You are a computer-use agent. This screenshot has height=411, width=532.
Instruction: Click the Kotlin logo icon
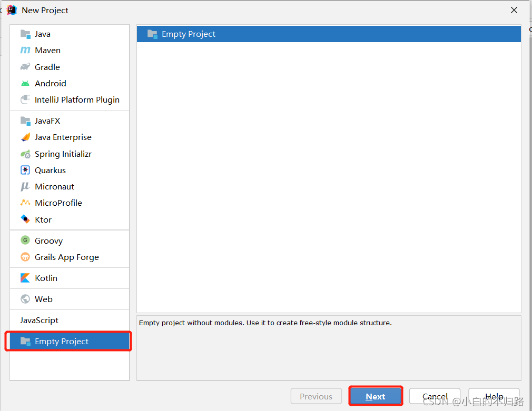click(25, 278)
